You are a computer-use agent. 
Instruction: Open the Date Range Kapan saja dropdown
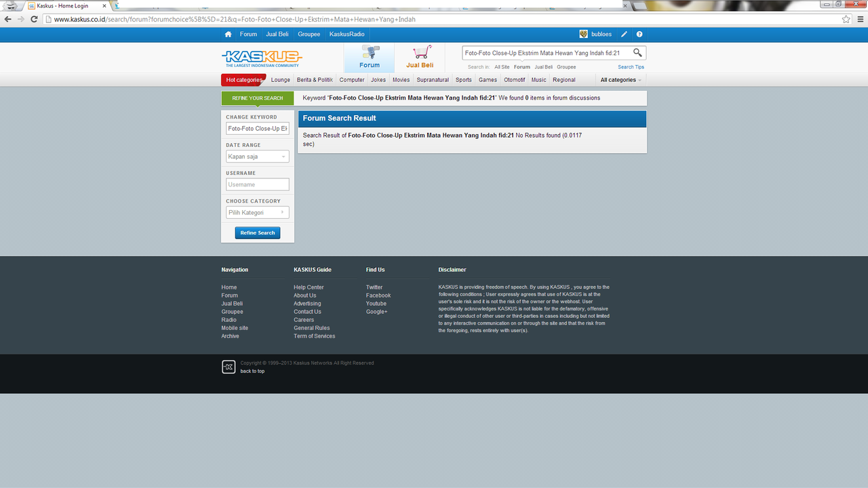[258, 157]
